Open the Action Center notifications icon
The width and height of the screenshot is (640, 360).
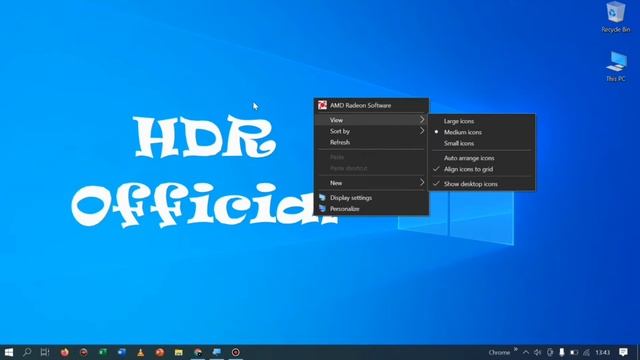[623, 352]
